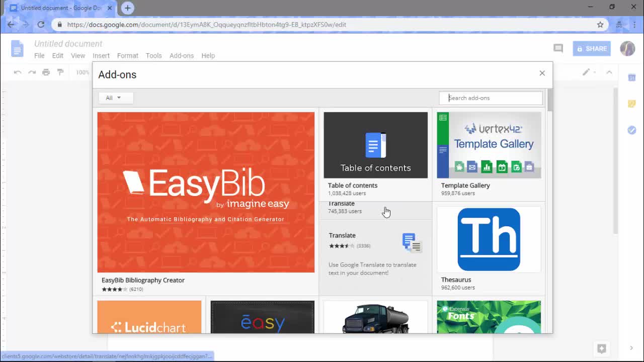Screen dimensions: 644x362
Task: Open the 100% zoom dropdown
Action: point(83,72)
